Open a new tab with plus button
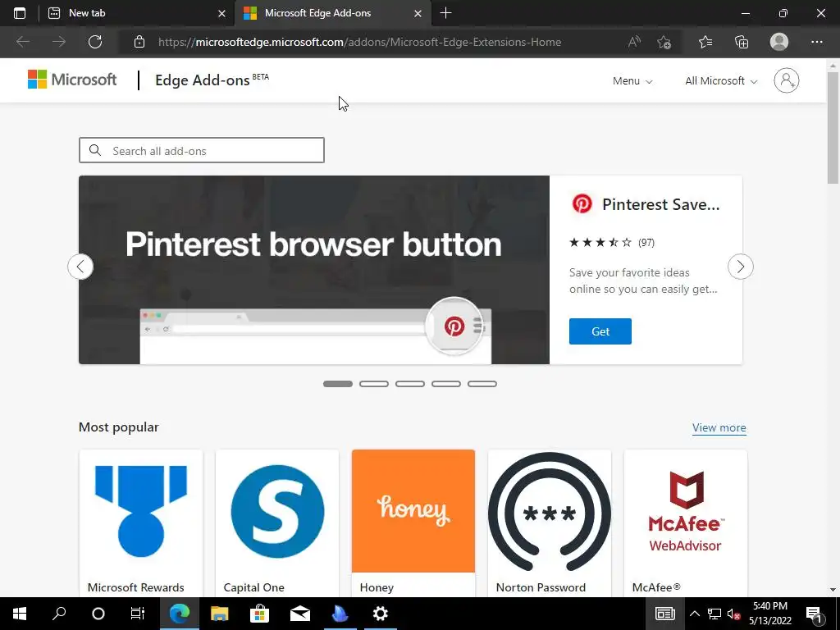The image size is (840, 630). point(445,13)
